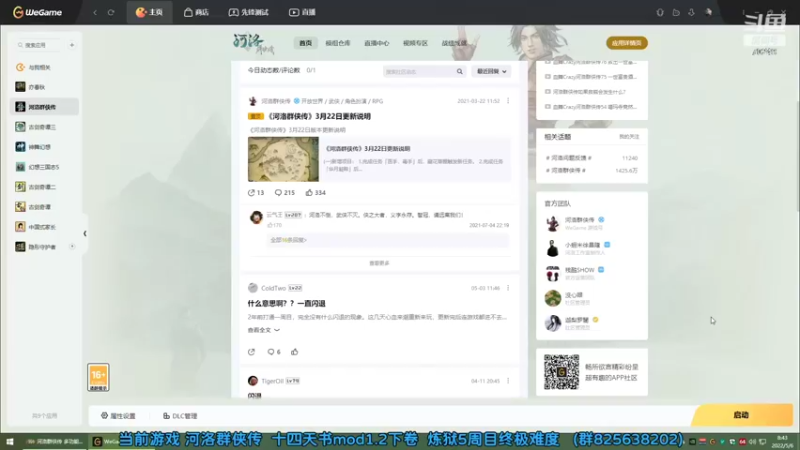
Task: Open 与我相关 in the sidebar
Action: [x=44, y=67]
